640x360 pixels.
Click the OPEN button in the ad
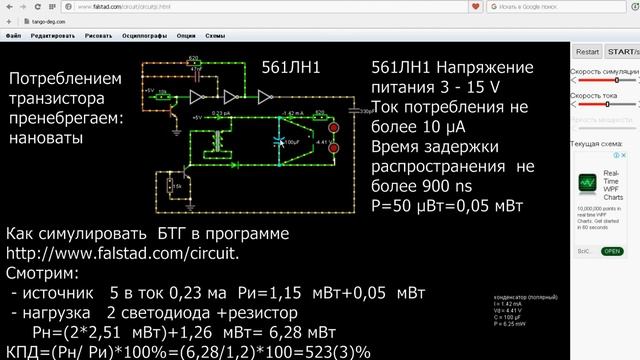click(612, 251)
